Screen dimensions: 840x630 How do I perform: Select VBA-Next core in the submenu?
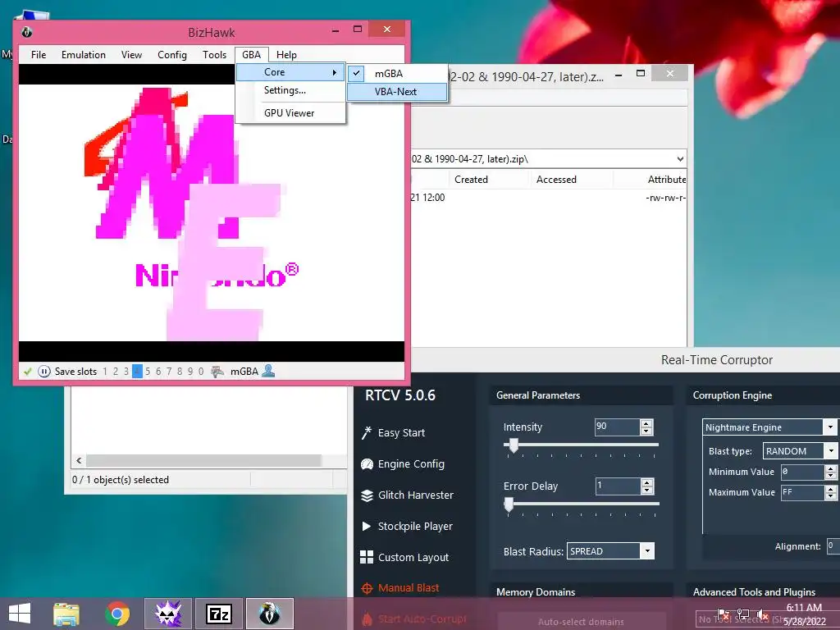pyautogui.click(x=397, y=92)
